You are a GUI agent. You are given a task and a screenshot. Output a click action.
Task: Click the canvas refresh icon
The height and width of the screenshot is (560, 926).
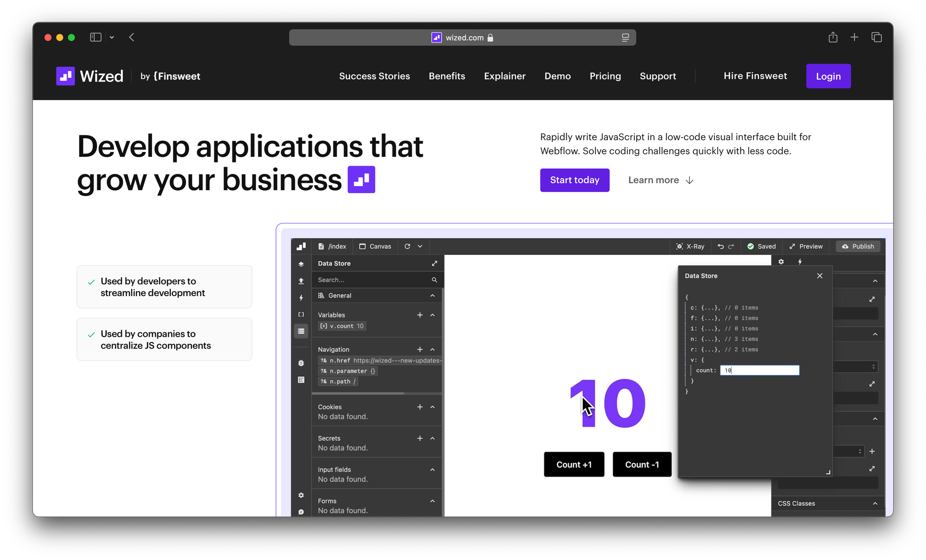tap(407, 246)
